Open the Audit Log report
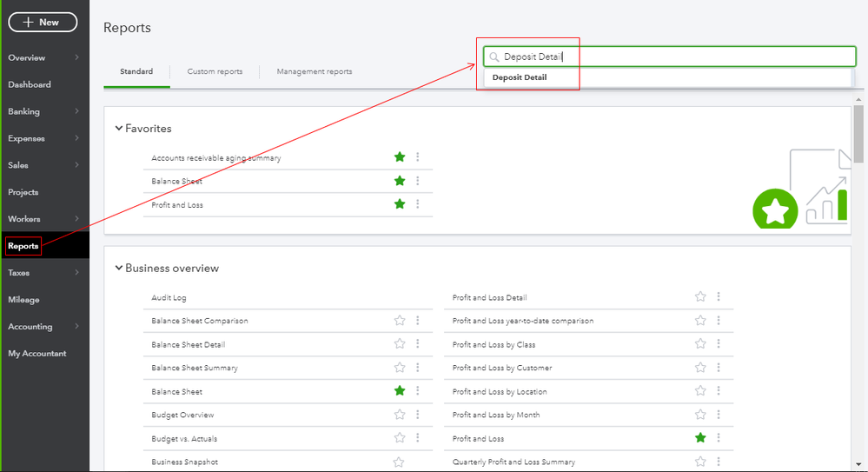Image resolution: width=868 pixels, height=472 pixels. 169,297
